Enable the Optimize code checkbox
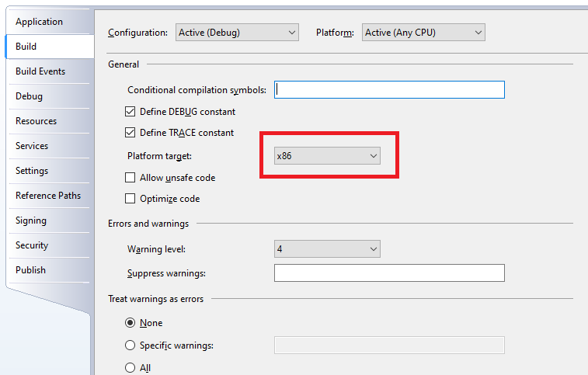Viewport: 588px width, 375px height. click(x=130, y=199)
